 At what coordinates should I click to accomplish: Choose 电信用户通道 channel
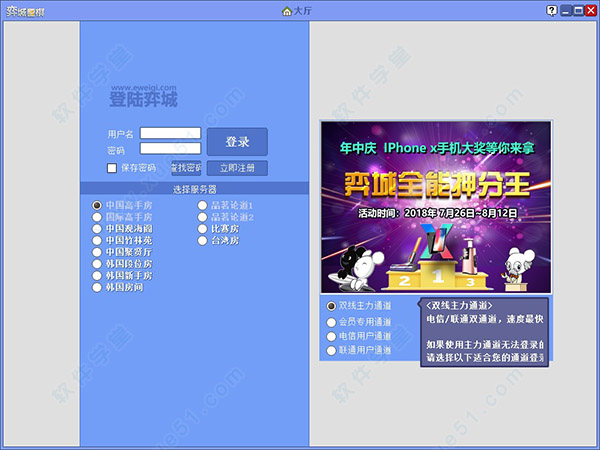pos(331,336)
